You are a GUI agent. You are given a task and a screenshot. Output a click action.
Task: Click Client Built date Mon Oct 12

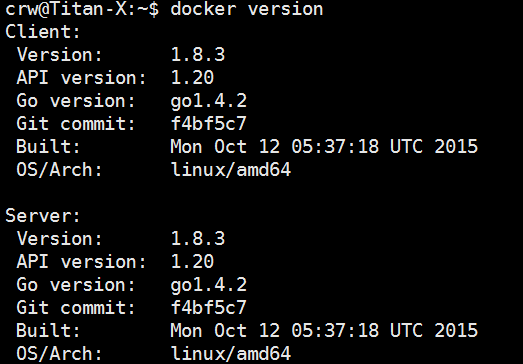pos(225,147)
